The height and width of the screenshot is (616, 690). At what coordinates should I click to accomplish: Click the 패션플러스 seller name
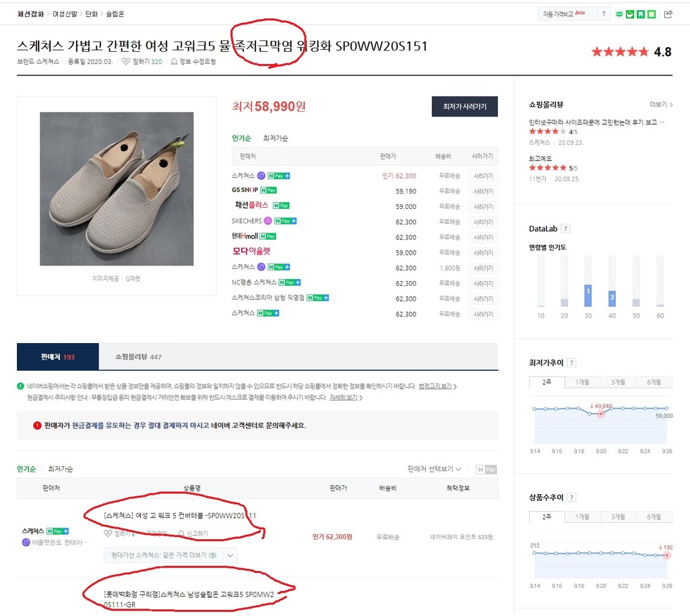[252, 205]
